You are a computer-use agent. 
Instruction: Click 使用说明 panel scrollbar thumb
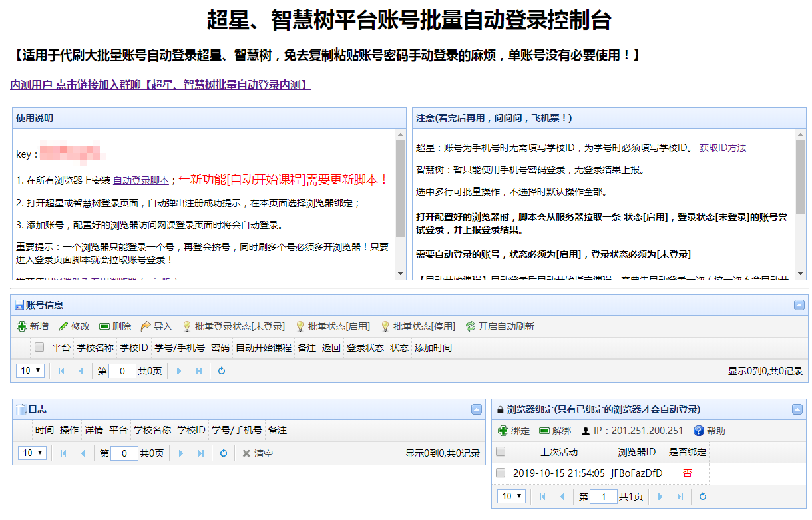click(x=400, y=188)
